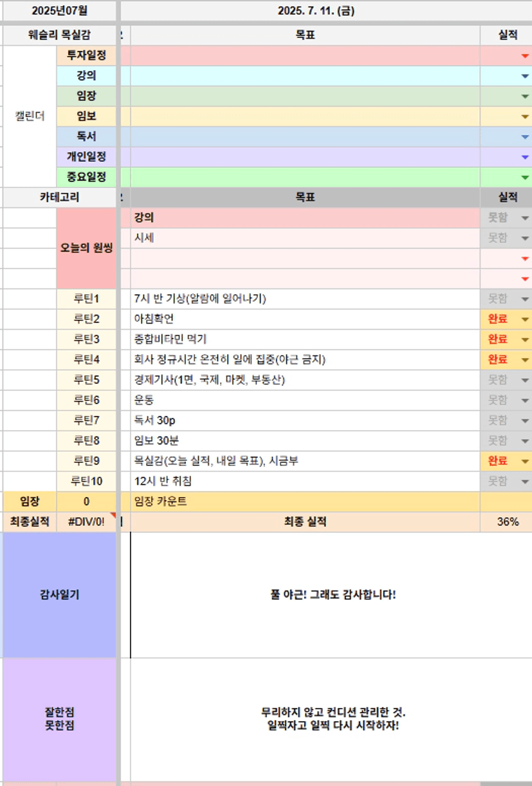Open the 완료 dropdown for 종합비타민 먹기
This screenshot has width=532, height=786.
(x=525, y=340)
